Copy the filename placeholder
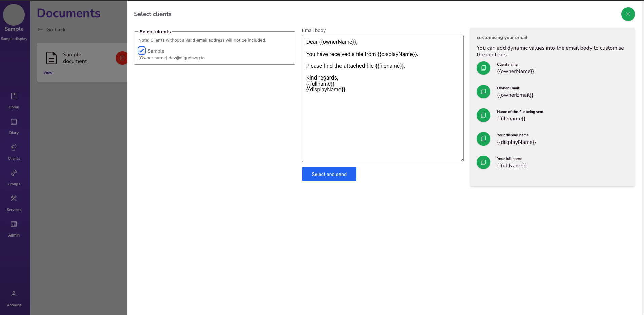 [x=484, y=115]
